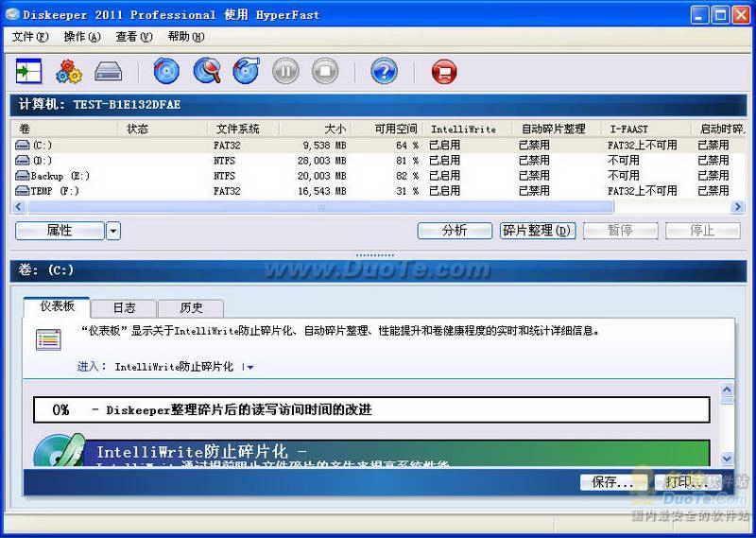Click the 16,543 MB size cell
Screen dimensions: 756x538
(x=321, y=192)
